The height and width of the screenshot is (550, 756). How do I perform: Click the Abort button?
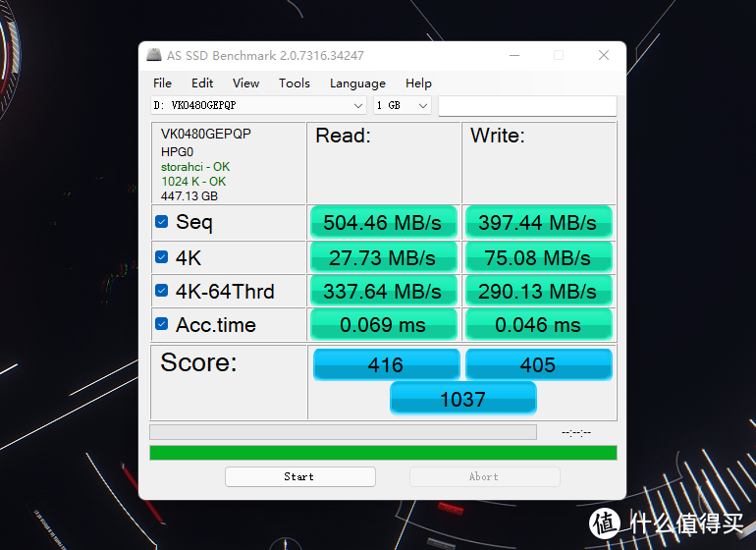point(485,476)
